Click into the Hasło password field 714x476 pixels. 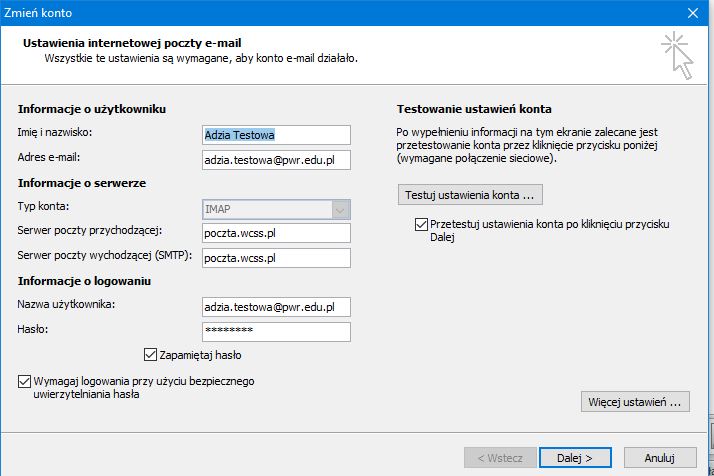275,331
